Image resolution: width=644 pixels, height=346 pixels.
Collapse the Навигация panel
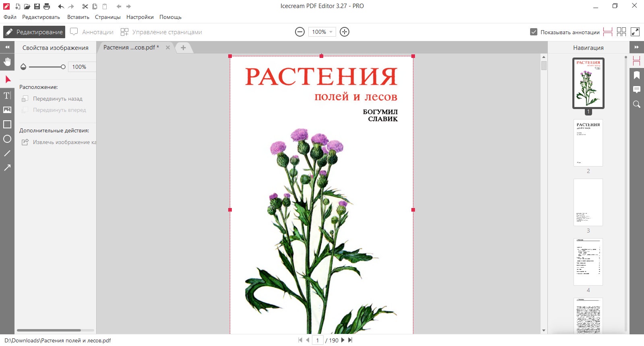[x=637, y=47]
